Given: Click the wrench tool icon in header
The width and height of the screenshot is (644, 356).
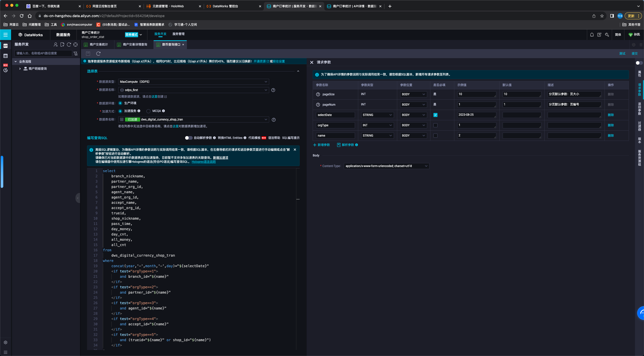Looking at the screenshot, I should click(607, 35).
